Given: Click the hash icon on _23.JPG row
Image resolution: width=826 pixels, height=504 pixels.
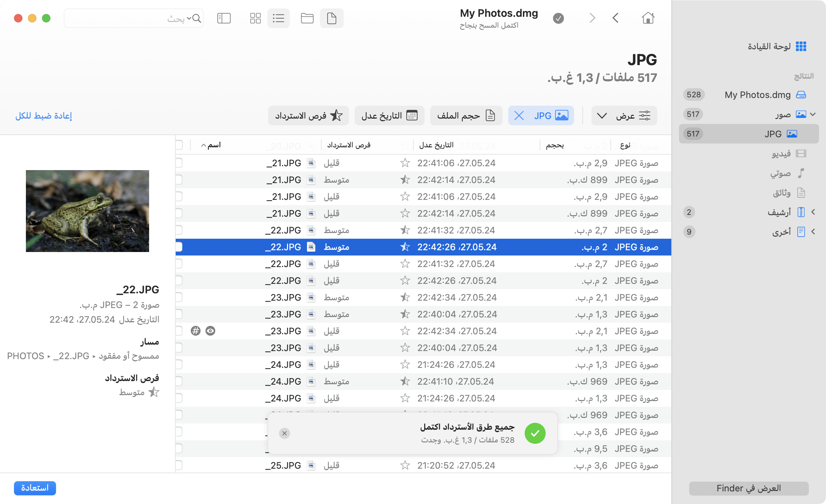Looking at the screenshot, I should coord(196,331).
